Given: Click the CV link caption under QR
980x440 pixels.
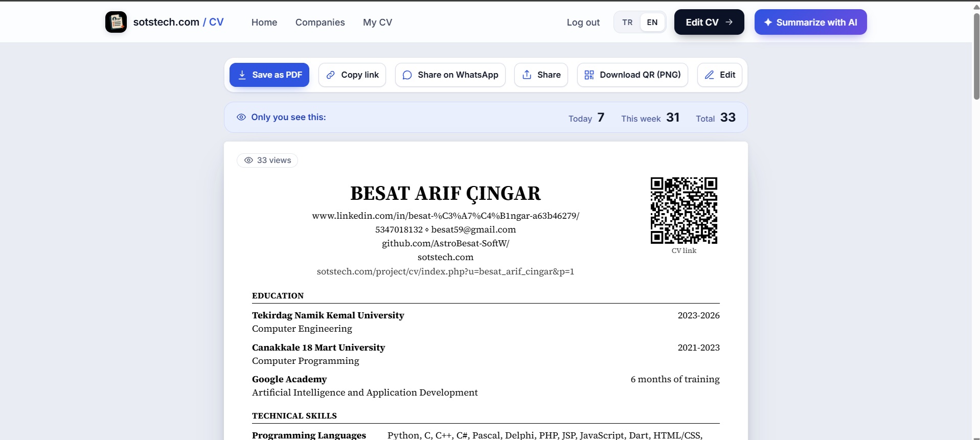Looking at the screenshot, I should pos(684,250).
